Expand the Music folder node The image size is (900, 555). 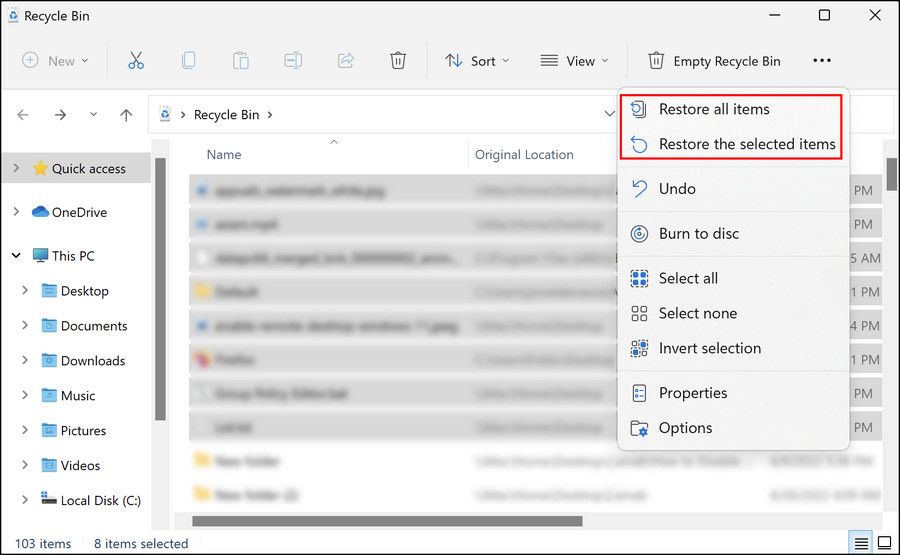(25, 395)
